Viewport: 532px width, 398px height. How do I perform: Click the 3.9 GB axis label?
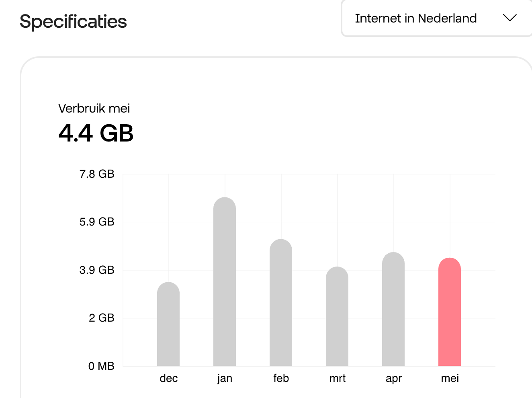pyautogui.click(x=97, y=270)
